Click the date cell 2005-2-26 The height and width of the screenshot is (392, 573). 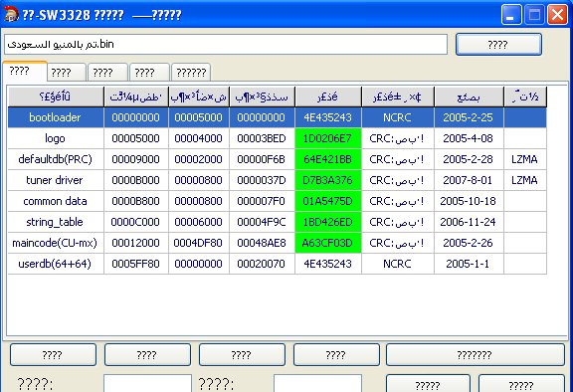tap(469, 243)
